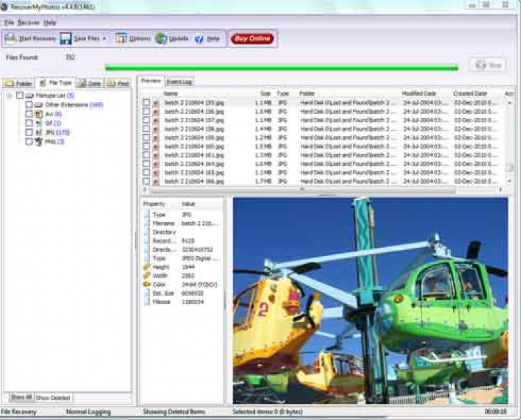This screenshot has width=521, height=420.
Task: Check the JPG file type checkbox
Action: (28, 132)
